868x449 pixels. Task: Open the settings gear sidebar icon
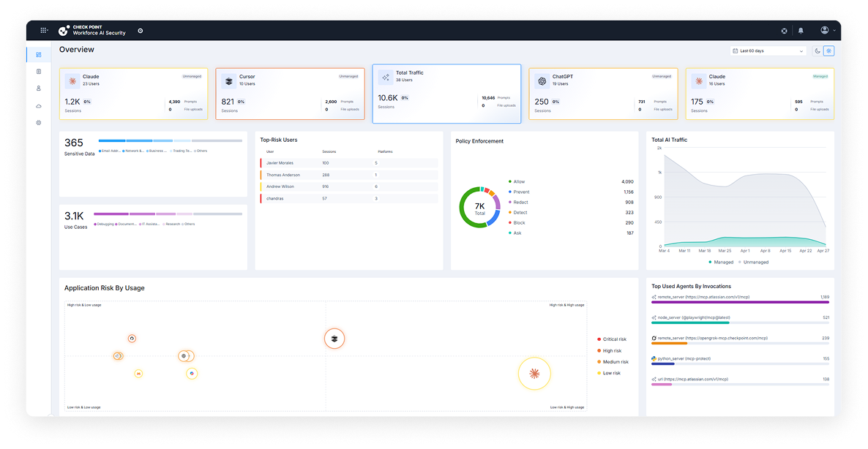point(39,123)
